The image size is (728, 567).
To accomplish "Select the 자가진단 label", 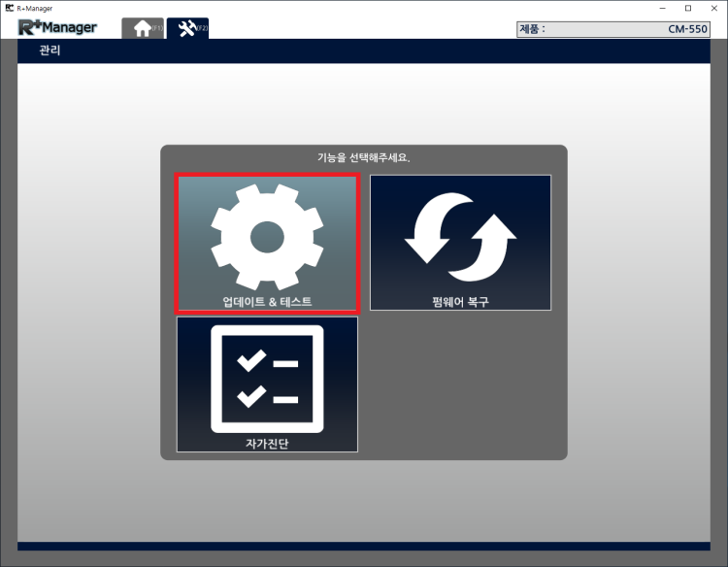I will click(x=267, y=444).
